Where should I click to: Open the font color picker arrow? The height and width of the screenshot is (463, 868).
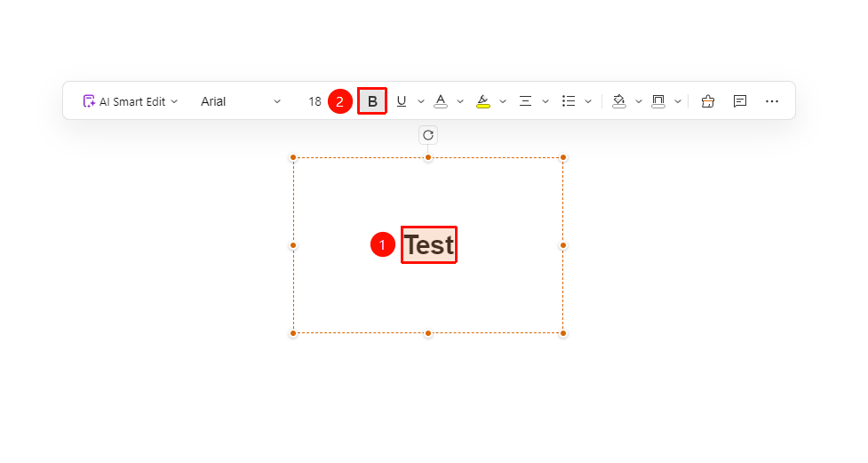coord(460,101)
